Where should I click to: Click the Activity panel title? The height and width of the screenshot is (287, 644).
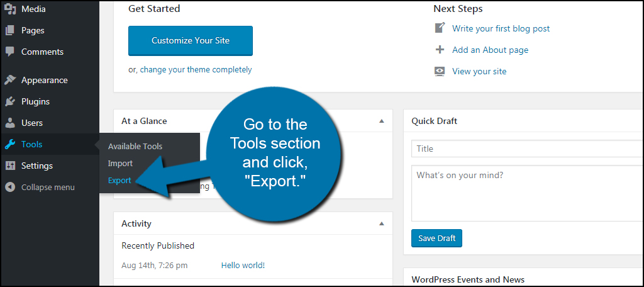(136, 223)
